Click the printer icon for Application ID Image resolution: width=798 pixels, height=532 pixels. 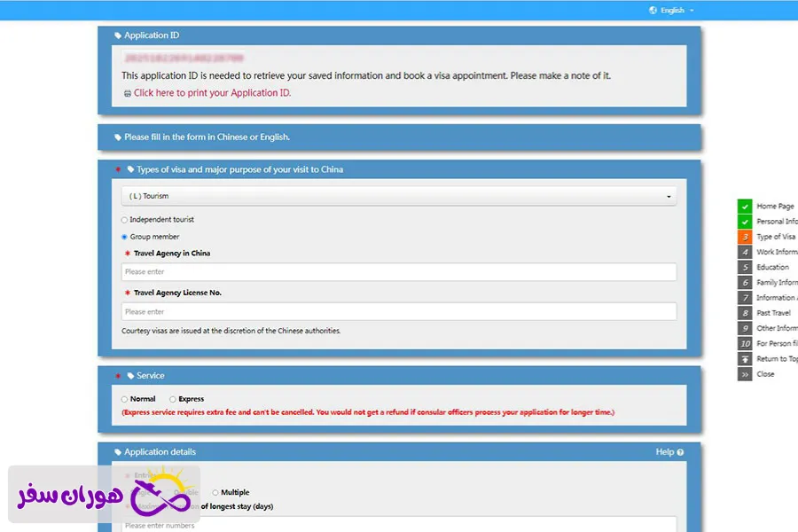[x=127, y=93]
